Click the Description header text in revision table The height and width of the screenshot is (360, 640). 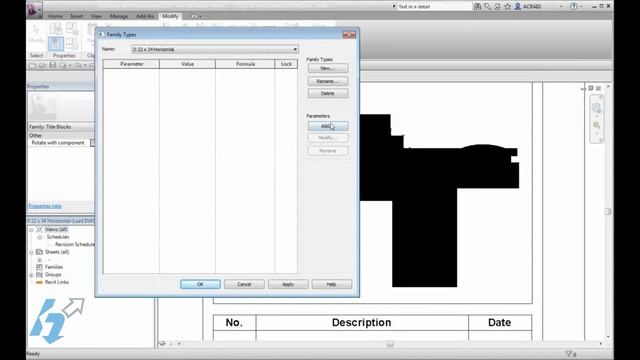pos(361,322)
